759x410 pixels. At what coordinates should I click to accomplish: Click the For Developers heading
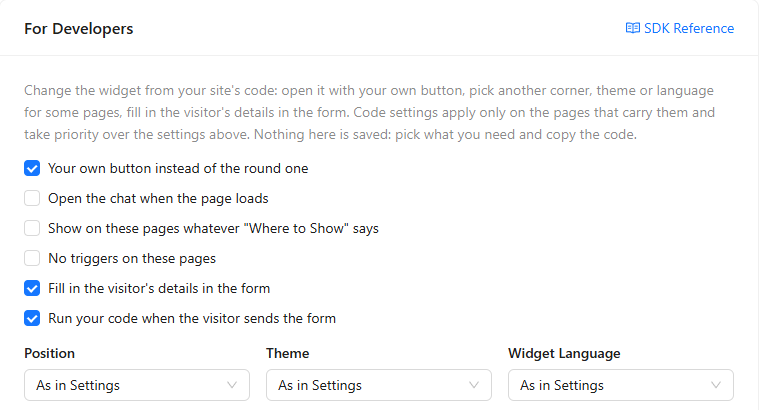[x=78, y=29]
